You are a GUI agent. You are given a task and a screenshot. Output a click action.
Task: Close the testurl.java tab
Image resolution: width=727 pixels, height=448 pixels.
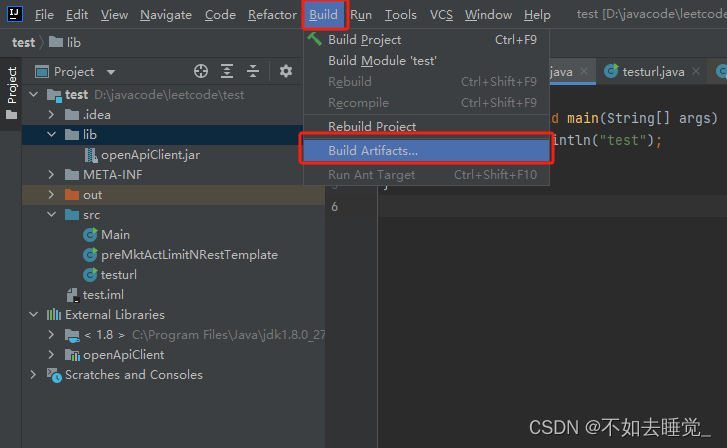696,71
